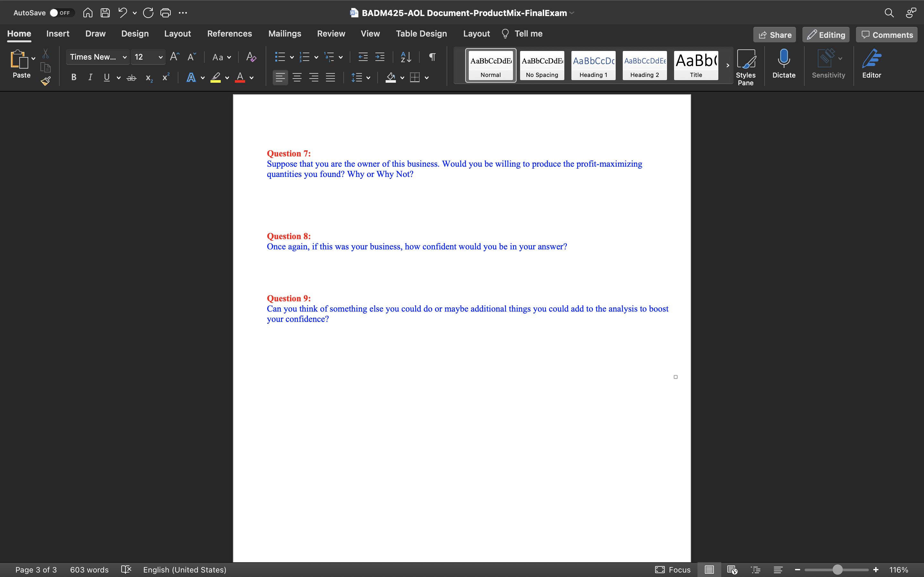Apply bold formatting
This screenshot has height=577, width=924.
click(73, 78)
